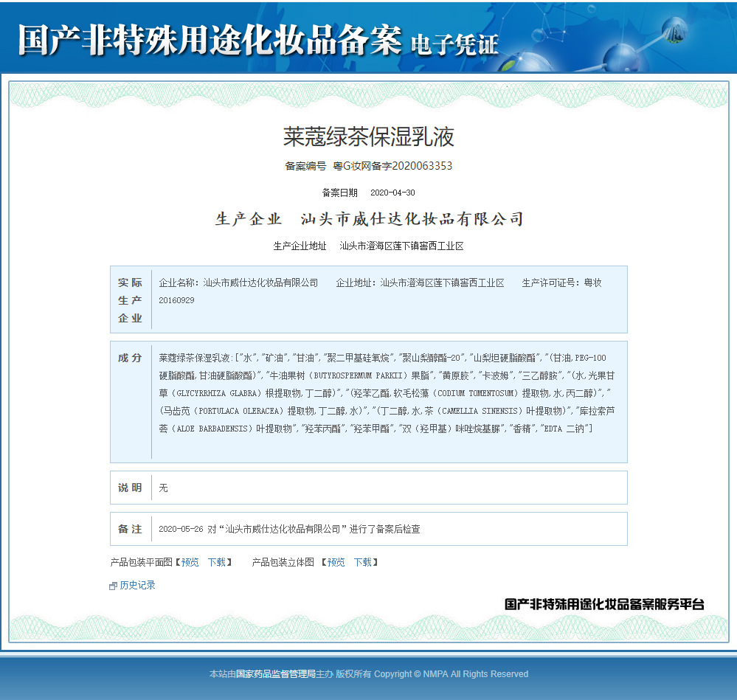Click the 说明 value 无
This screenshot has width=737, height=700.
(163, 488)
